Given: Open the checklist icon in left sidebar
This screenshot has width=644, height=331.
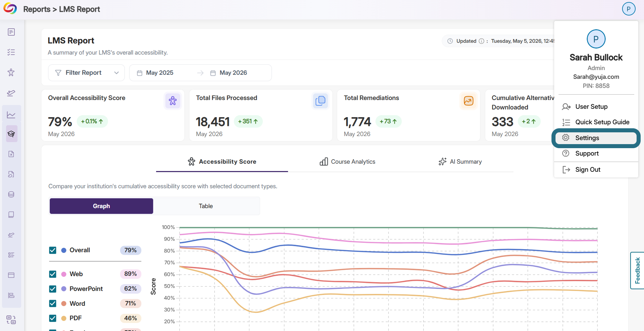Looking at the screenshot, I should coord(11,52).
